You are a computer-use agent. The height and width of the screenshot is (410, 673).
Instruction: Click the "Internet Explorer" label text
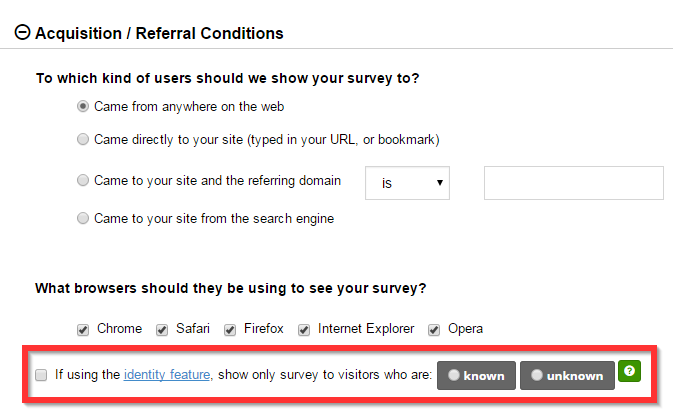click(366, 329)
